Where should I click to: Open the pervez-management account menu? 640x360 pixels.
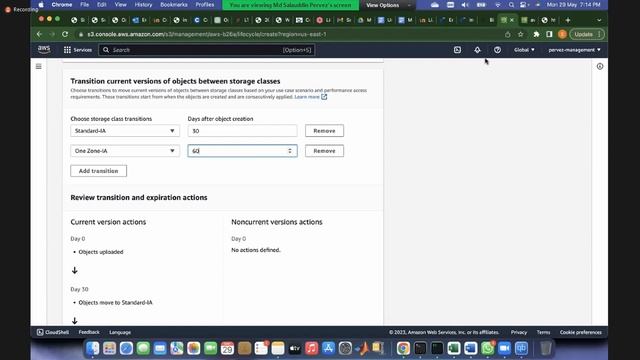pyautogui.click(x=574, y=50)
